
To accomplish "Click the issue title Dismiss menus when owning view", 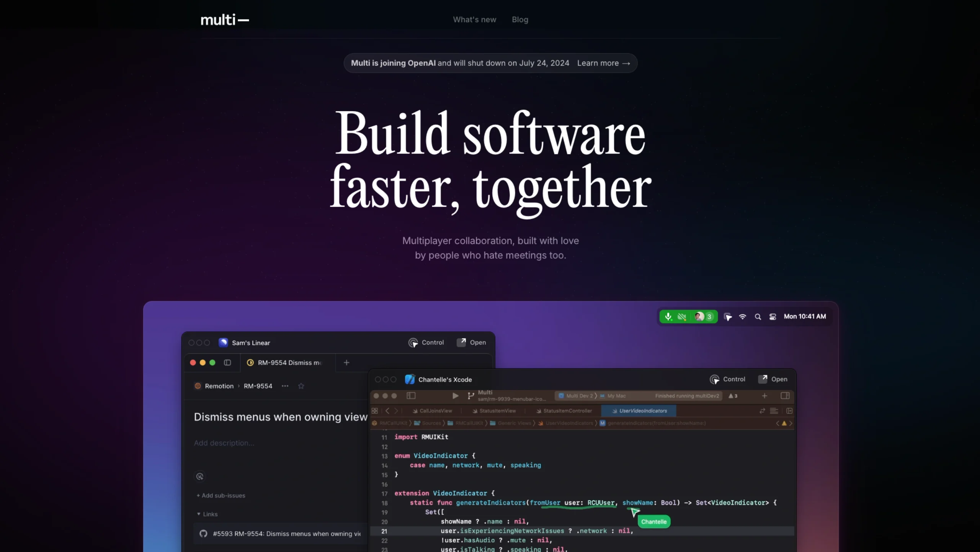I will [281, 417].
